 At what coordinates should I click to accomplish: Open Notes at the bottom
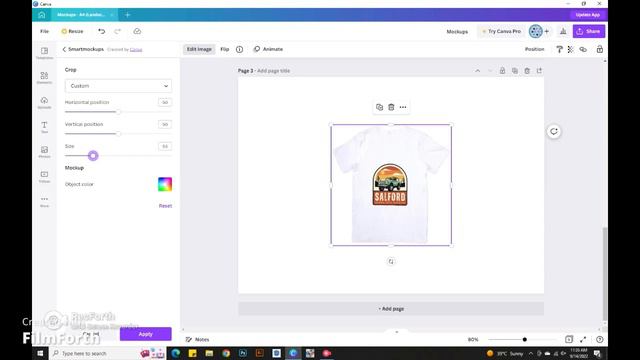tap(197, 340)
